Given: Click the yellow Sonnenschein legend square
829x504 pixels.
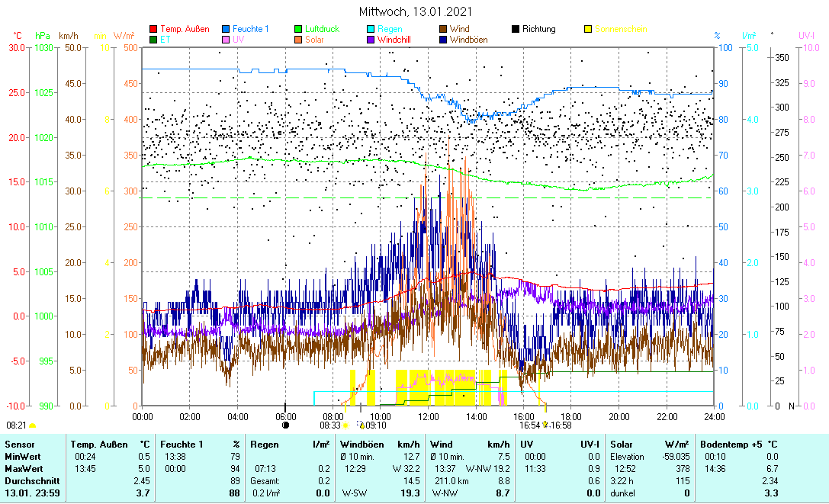Looking at the screenshot, I should 587,29.
